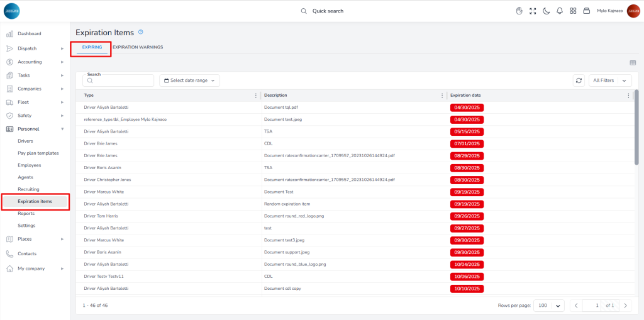The width and height of the screenshot is (644, 320).
Task: Open the All Filters dropdown
Action: pyautogui.click(x=610, y=80)
